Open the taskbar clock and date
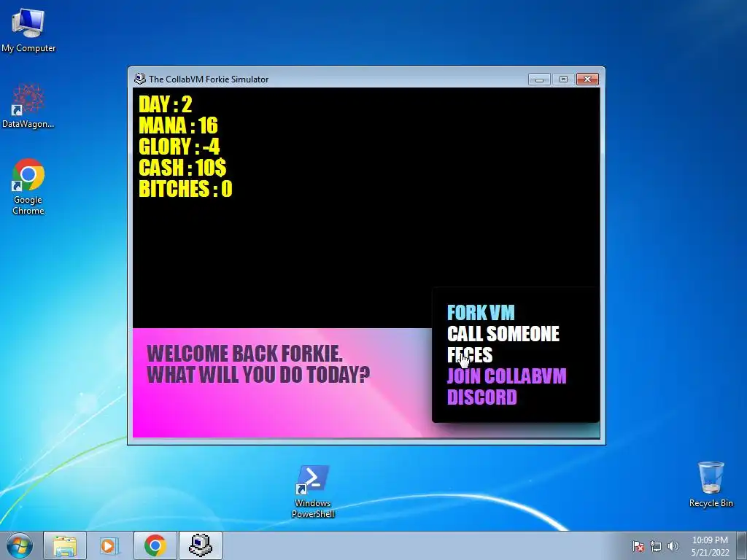Viewport: 747px width, 560px height. pos(710,546)
